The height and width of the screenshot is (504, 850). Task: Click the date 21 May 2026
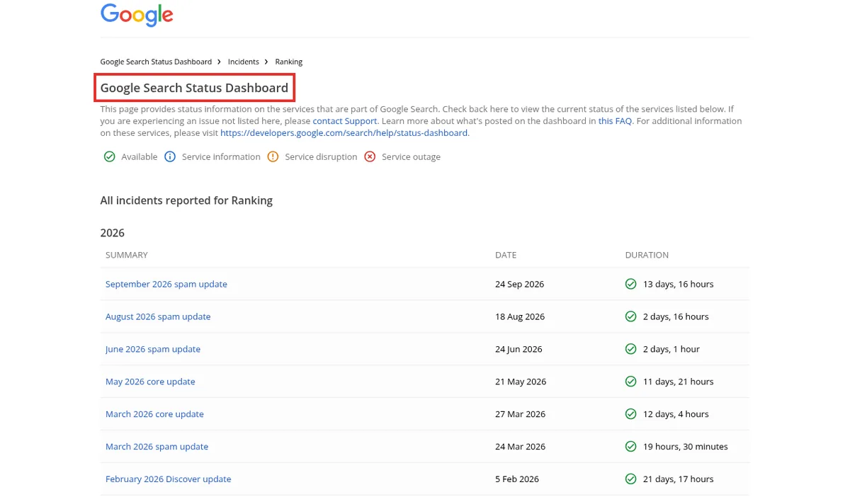[521, 382]
